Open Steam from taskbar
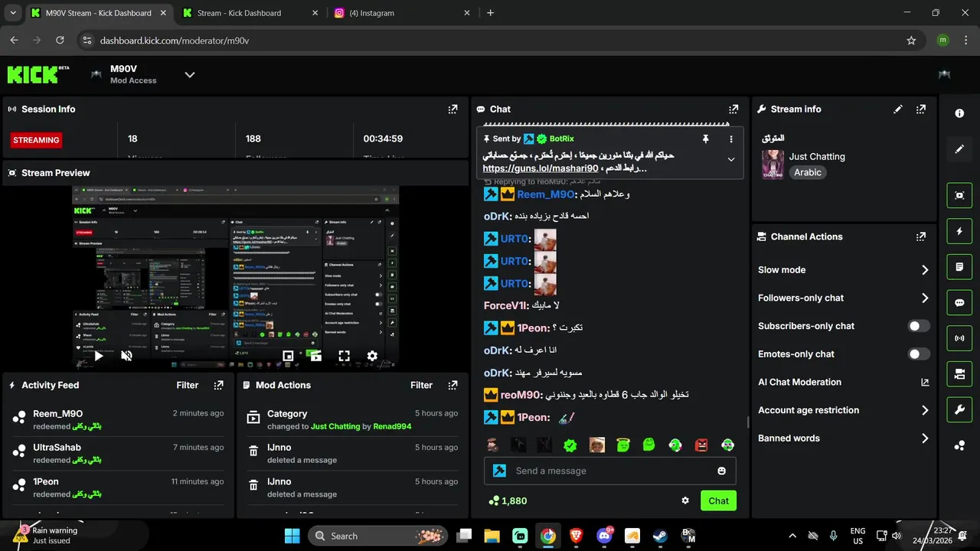 (x=659, y=536)
